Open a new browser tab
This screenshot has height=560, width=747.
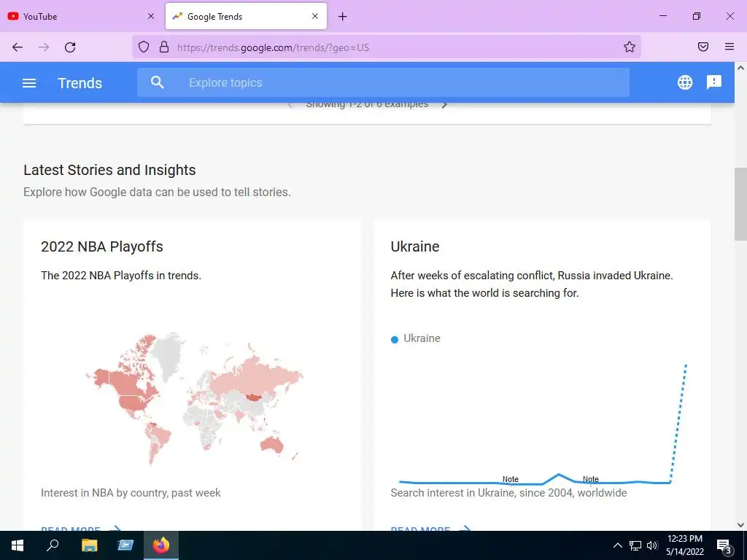(342, 17)
